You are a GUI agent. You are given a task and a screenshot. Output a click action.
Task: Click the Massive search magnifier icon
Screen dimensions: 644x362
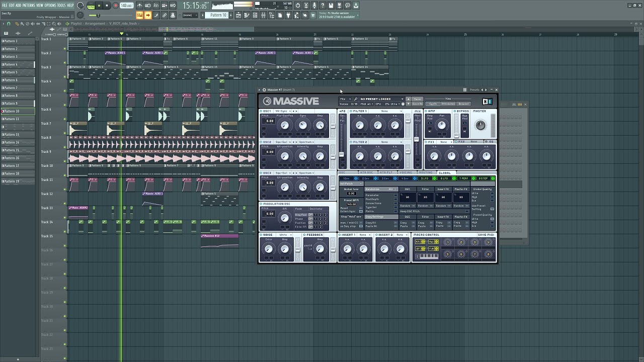click(356, 99)
